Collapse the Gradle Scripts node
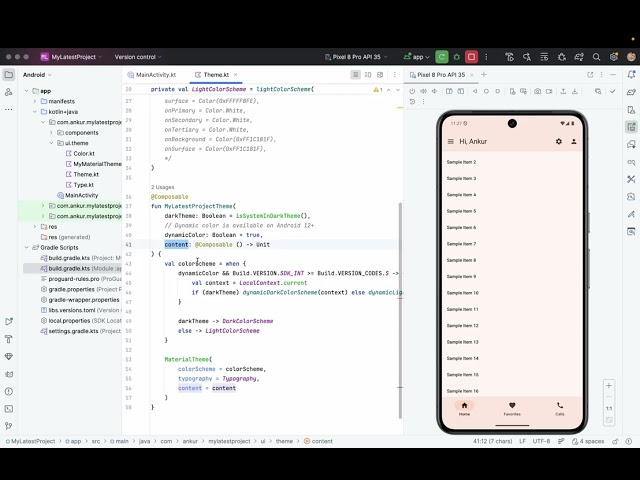640x480 pixels. pyautogui.click(x=27, y=247)
